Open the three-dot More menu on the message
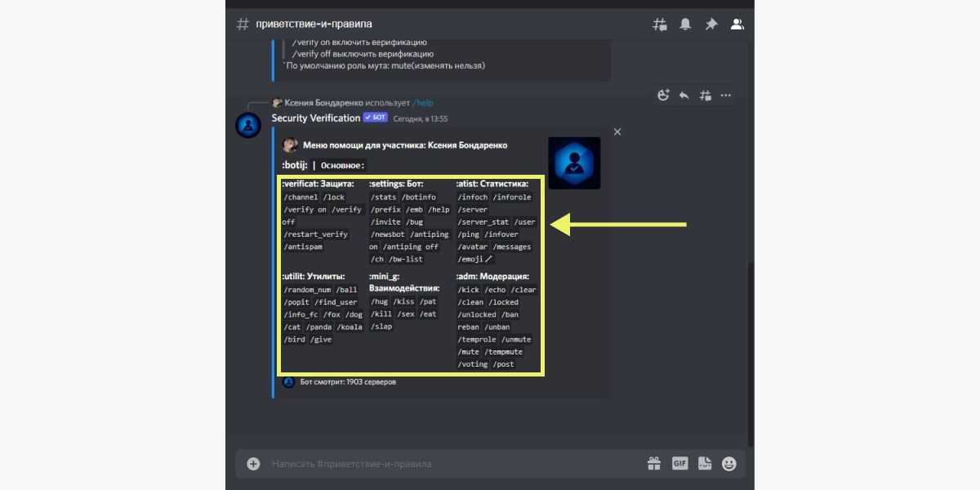Screen dimensions: 980x490 click(x=726, y=96)
